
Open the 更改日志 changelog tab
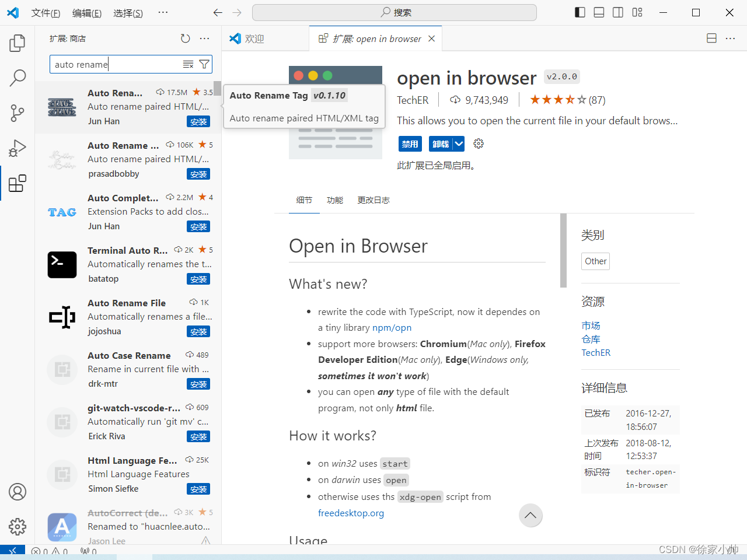tap(373, 200)
